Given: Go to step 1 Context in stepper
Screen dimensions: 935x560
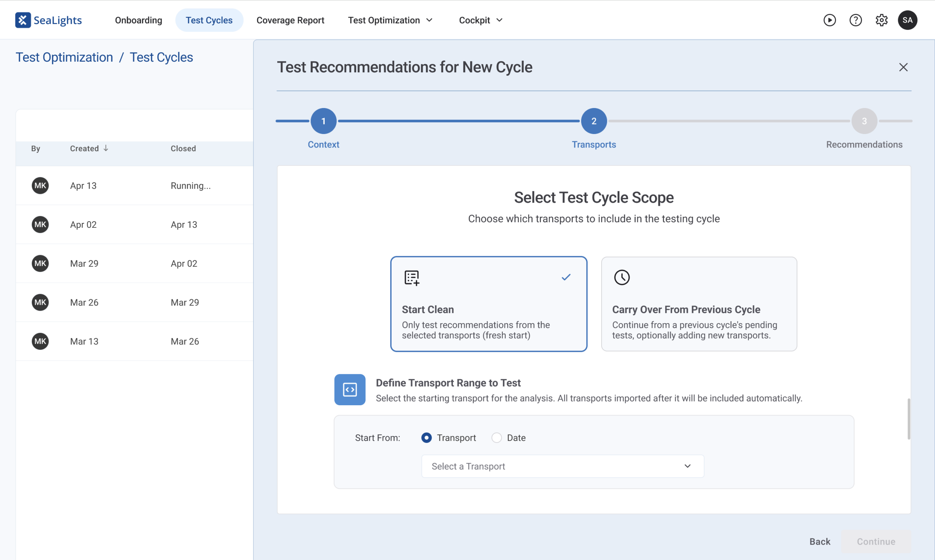Looking at the screenshot, I should 324,121.
